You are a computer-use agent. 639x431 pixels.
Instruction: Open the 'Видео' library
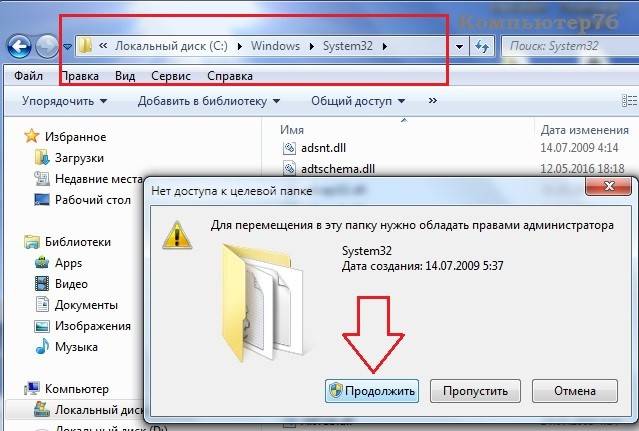pos(71,284)
